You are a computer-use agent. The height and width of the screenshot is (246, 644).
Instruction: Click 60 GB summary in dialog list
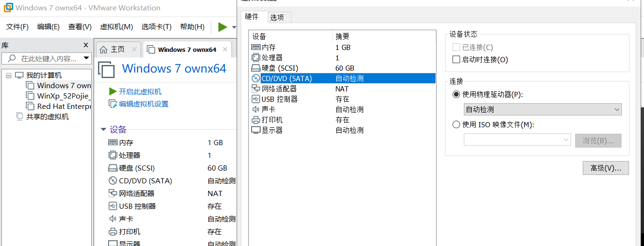coord(345,68)
